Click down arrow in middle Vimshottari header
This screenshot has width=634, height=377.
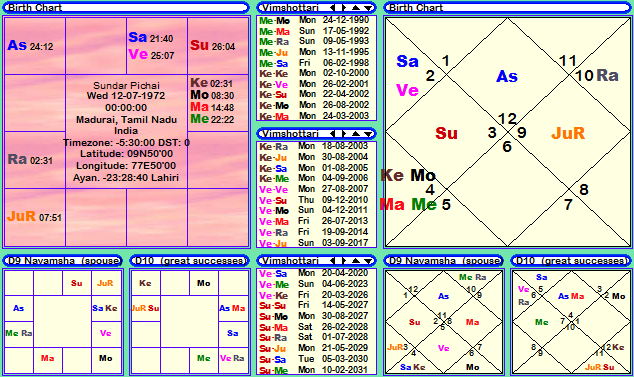(368, 133)
